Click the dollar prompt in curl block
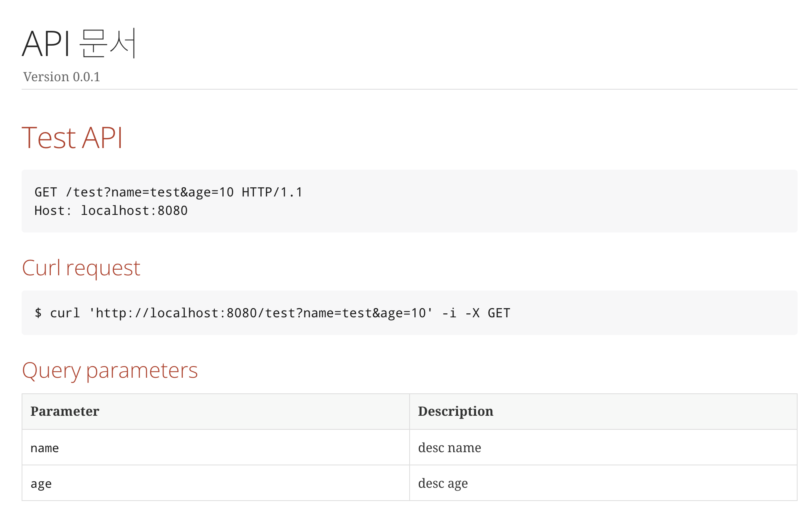Viewport: 812px width, 529px height. click(38, 313)
